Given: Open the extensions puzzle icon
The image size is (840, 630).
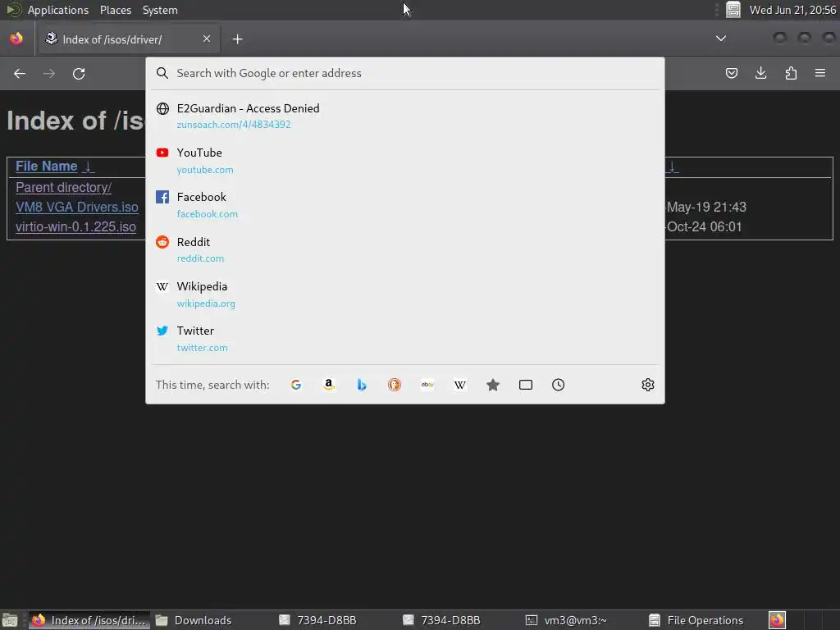Looking at the screenshot, I should [791, 73].
